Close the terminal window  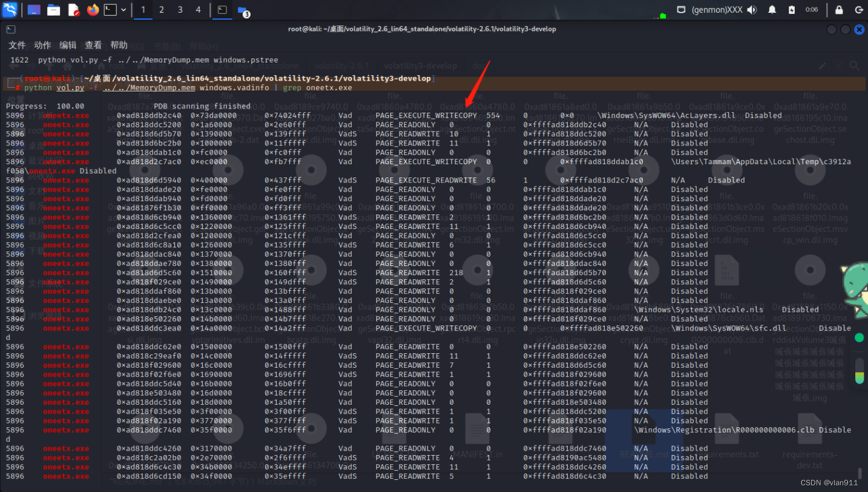[x=858, y=29]
